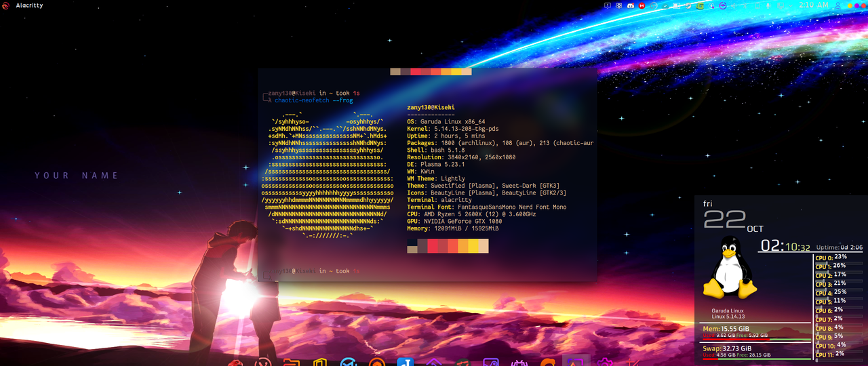Launch the blue J app in the dock
Screen dimensions: 868x366
pos(406,361)
